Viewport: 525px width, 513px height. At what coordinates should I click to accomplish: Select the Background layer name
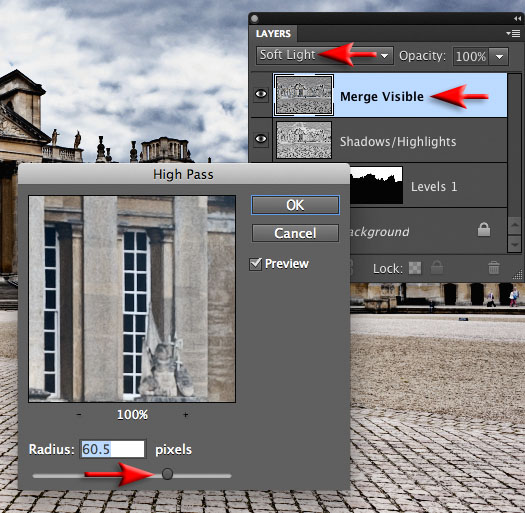tap(380, 232)
